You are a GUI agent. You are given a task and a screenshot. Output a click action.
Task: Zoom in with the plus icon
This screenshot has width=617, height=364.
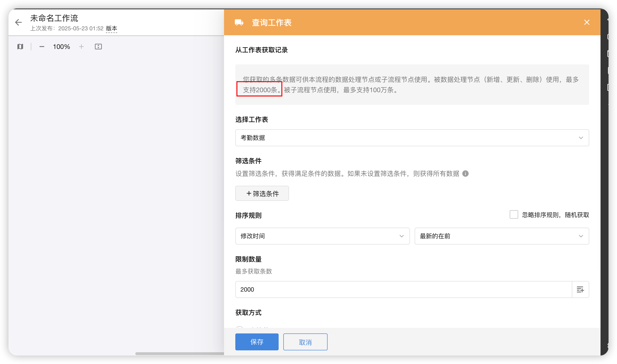pos(81,47)
